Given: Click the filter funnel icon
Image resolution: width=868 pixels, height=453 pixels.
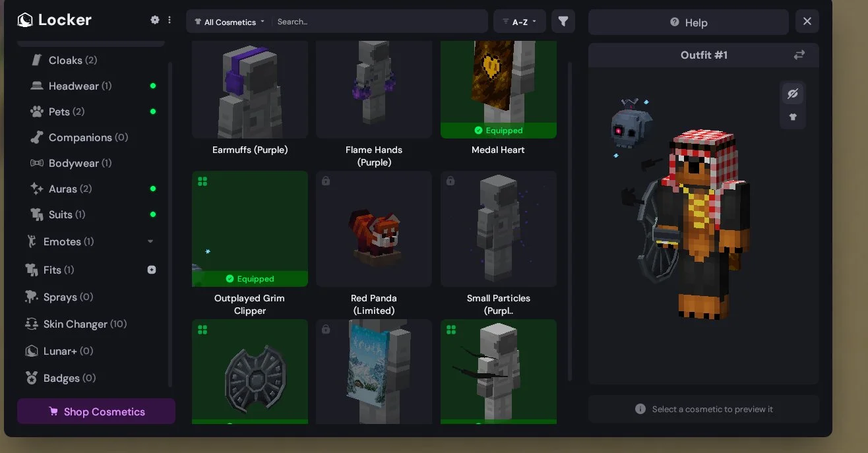Looking at the screenshot, I should (x=563, y=22).
